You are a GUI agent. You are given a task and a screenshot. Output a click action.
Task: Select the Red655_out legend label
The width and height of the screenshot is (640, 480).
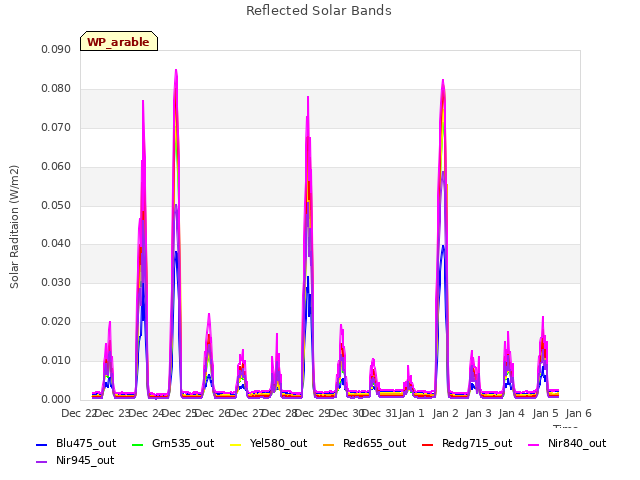(375, 444)
